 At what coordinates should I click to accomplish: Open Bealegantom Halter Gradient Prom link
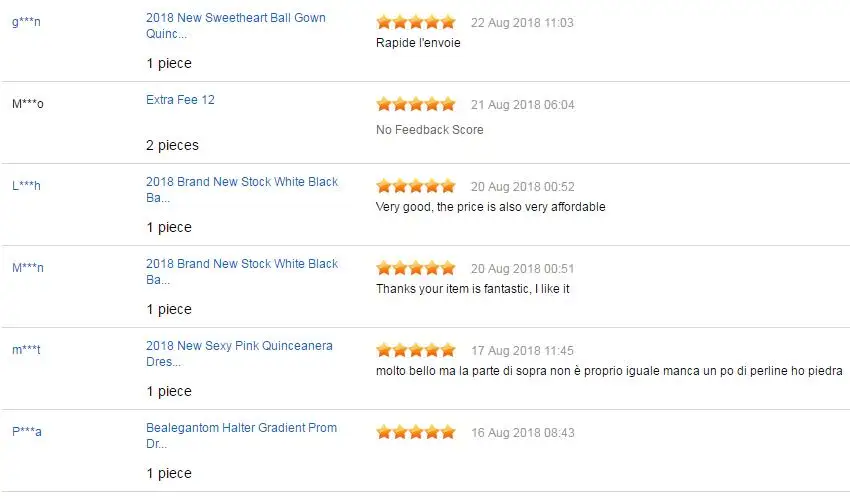[x=241, y=428]
